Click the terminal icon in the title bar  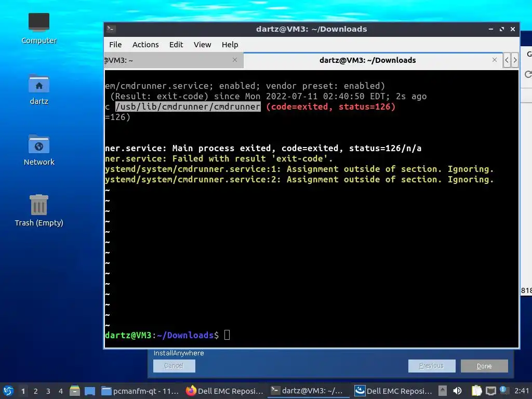coord(111,29)
